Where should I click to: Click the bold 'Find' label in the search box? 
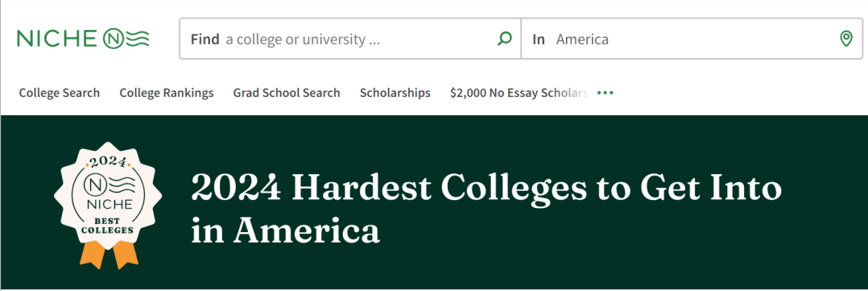point(205,39)
